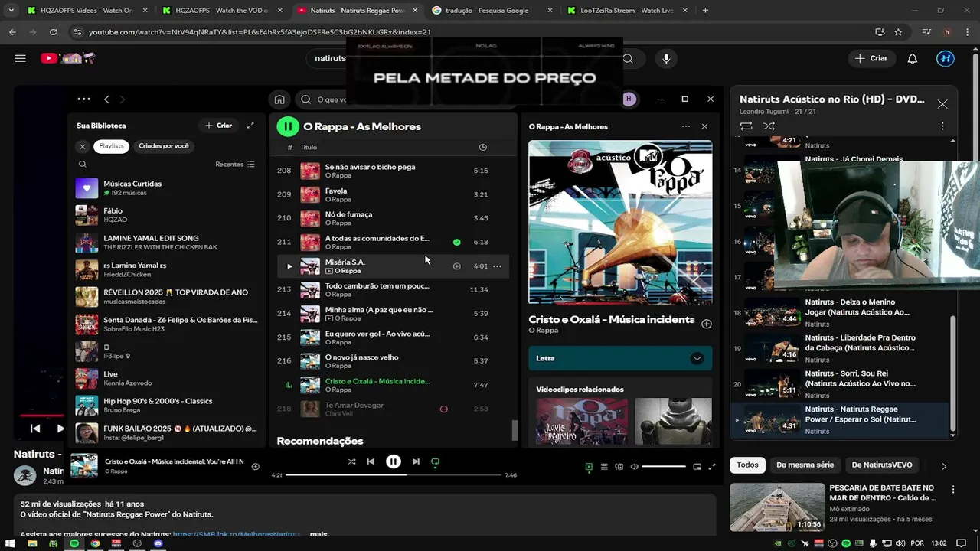Open the YouTube hamburger guide menu
The image size is (980, 551).
(x=21, y=58)
